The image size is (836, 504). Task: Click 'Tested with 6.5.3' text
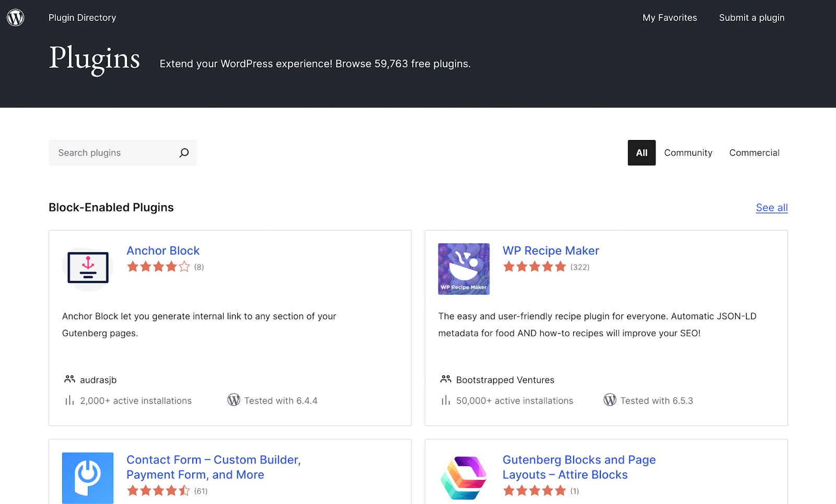point(657,401)
